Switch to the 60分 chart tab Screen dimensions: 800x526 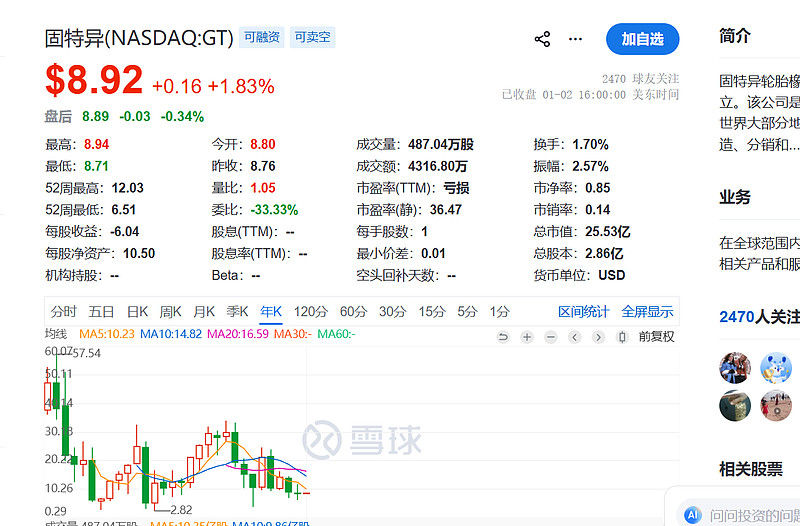tap(353, 312)
